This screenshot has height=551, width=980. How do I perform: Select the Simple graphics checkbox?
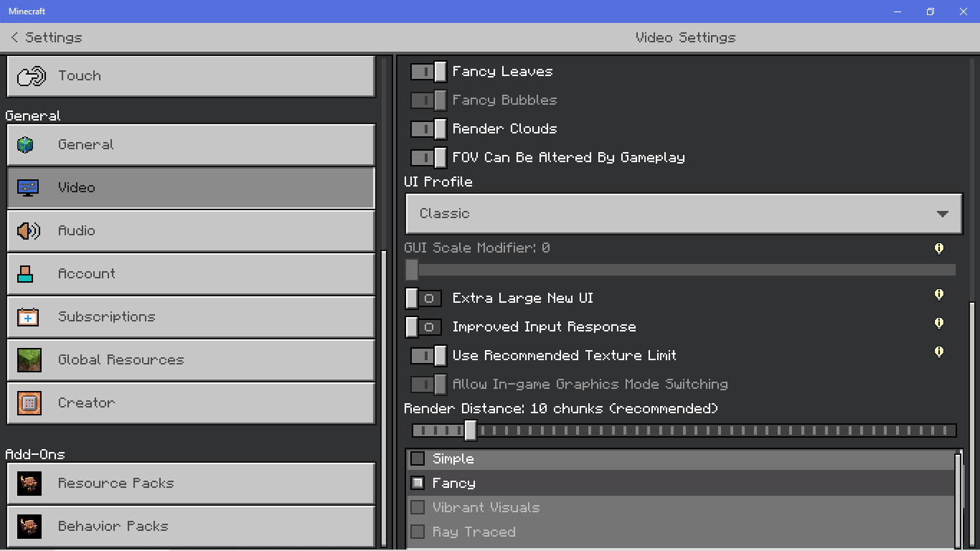pyautogui.click(x=418, y=458)
